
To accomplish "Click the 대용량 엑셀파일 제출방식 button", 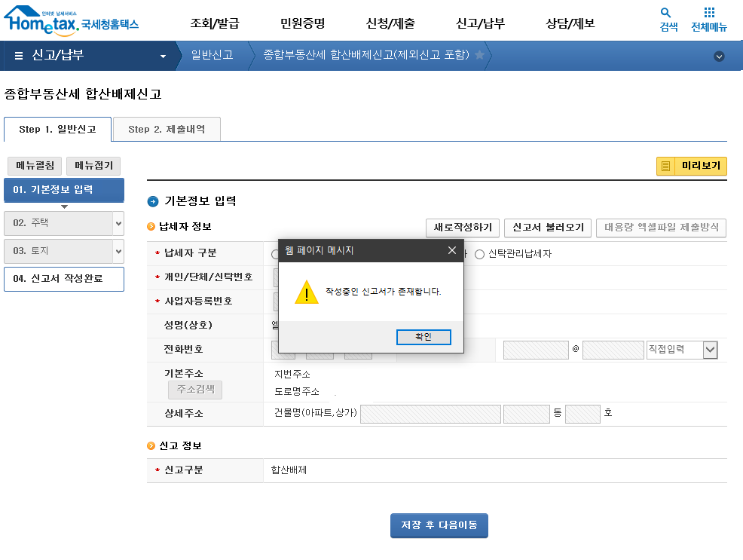I will [662, 228].
